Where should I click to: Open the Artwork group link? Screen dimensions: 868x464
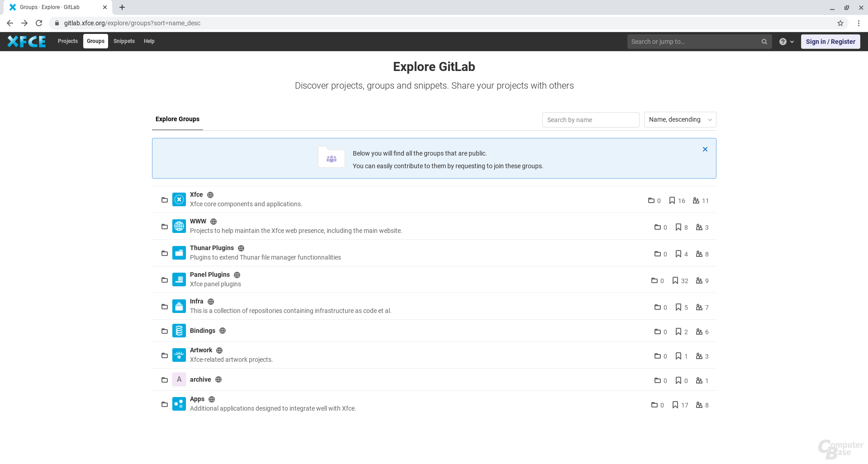(201, 350)
